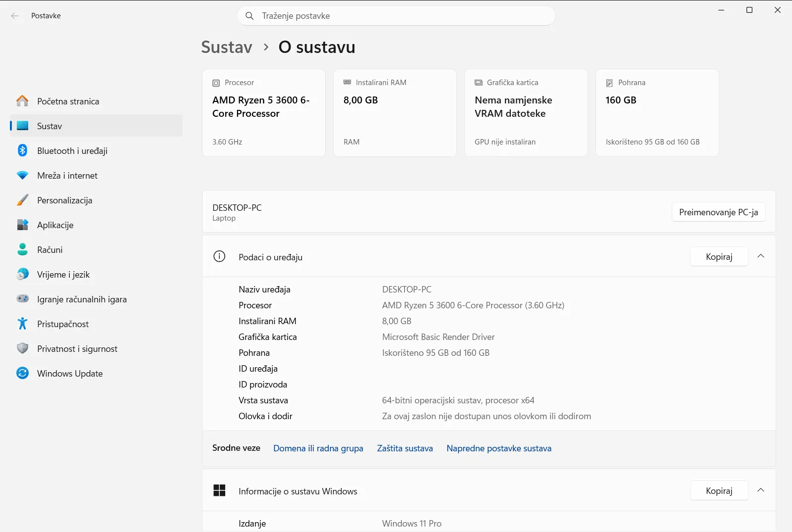Click the Vrijeme i jezik globe icon
Image resolution: width=792 pixels, height=532 pixels.
point(22,274)
